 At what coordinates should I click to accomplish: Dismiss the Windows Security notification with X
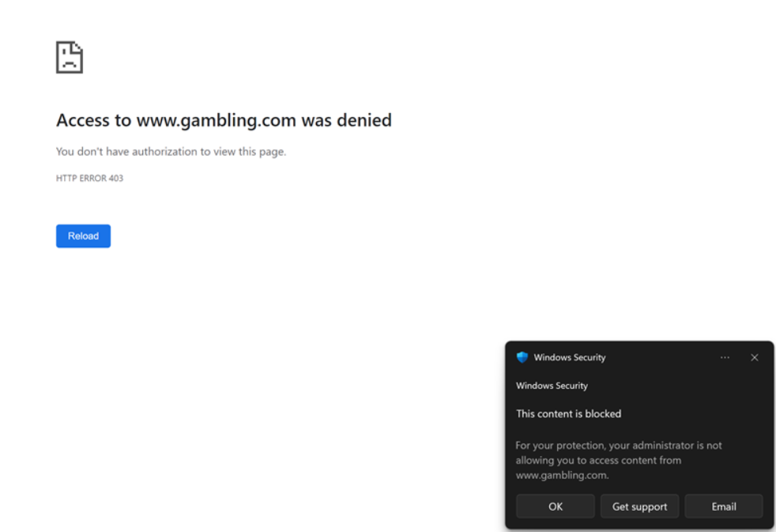[754, 357]
